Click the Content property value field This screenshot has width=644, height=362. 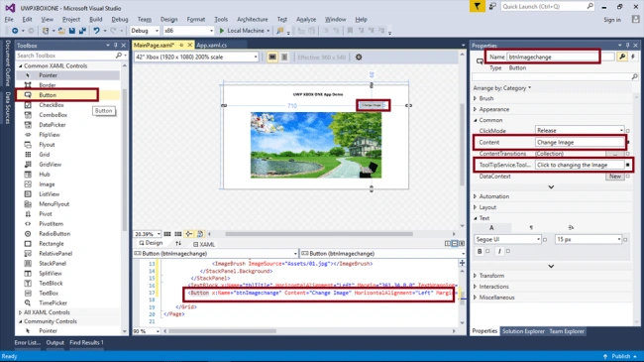tap(580, 143)
